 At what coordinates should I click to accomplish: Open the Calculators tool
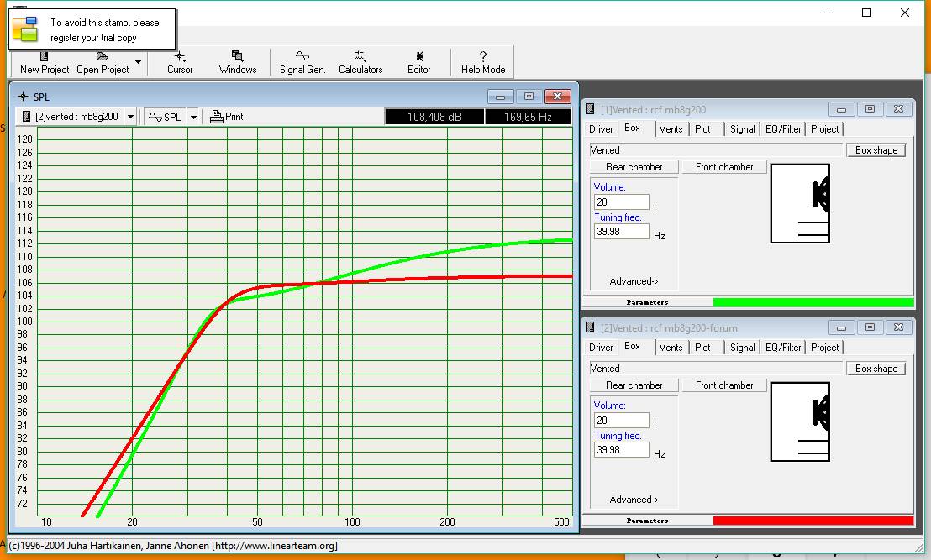pos(360,57)
